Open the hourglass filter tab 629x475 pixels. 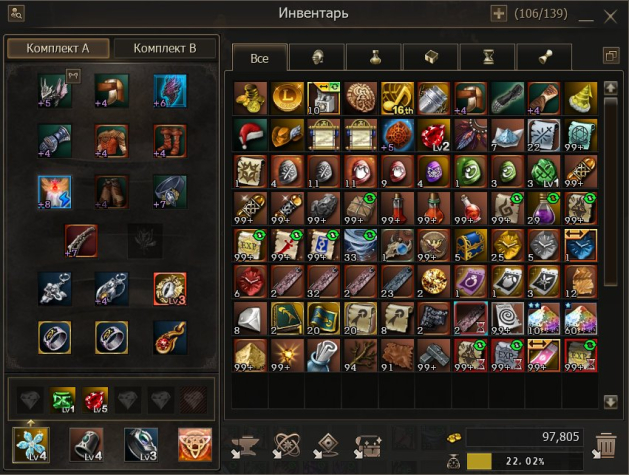[488, 58]
